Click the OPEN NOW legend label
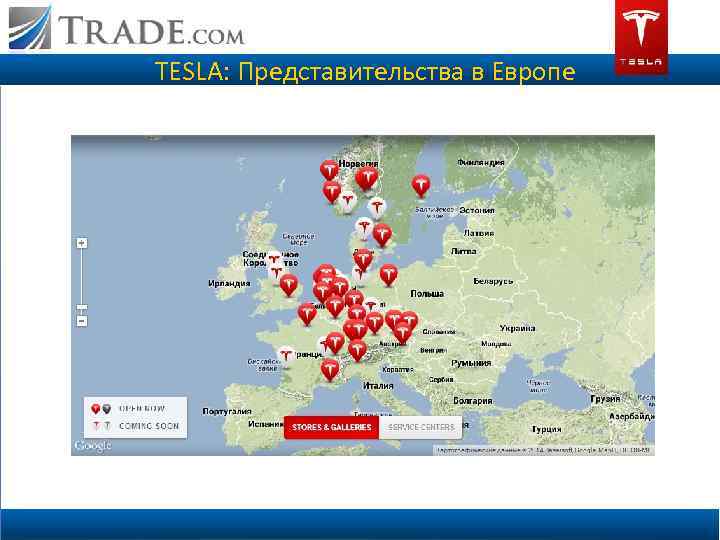The width and height of the screenshot is (720, 540). coord(142,408)
